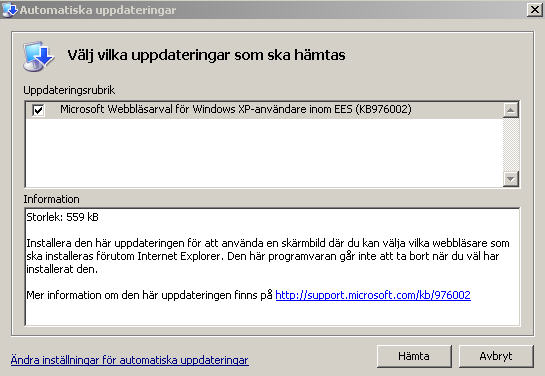Click the update list scroll down arrow
Viewport: 545px width, 376px height.
pyautogui.click(x=511, y=179)
